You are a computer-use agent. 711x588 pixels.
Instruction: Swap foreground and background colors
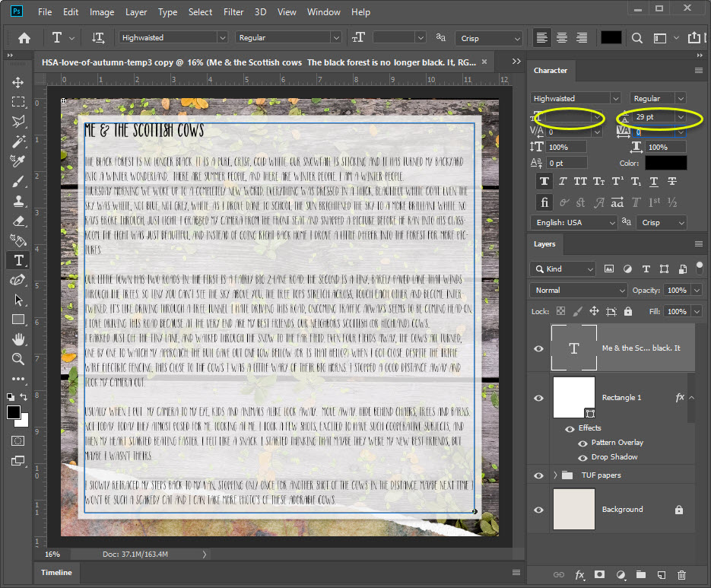24,397
